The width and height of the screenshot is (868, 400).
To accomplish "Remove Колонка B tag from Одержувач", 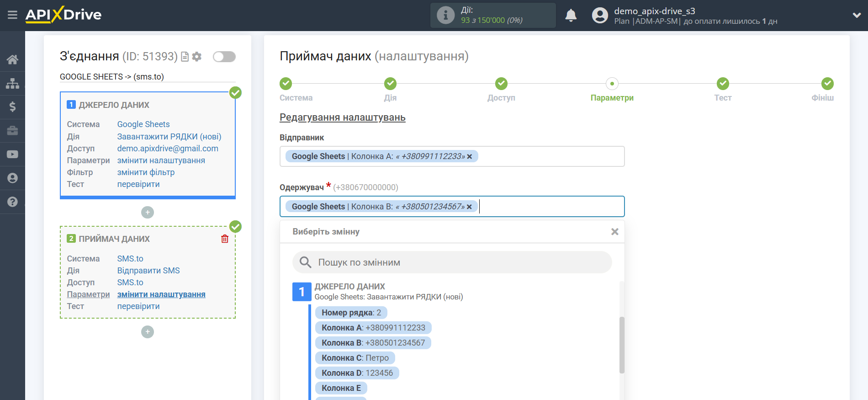I will 469,207.
